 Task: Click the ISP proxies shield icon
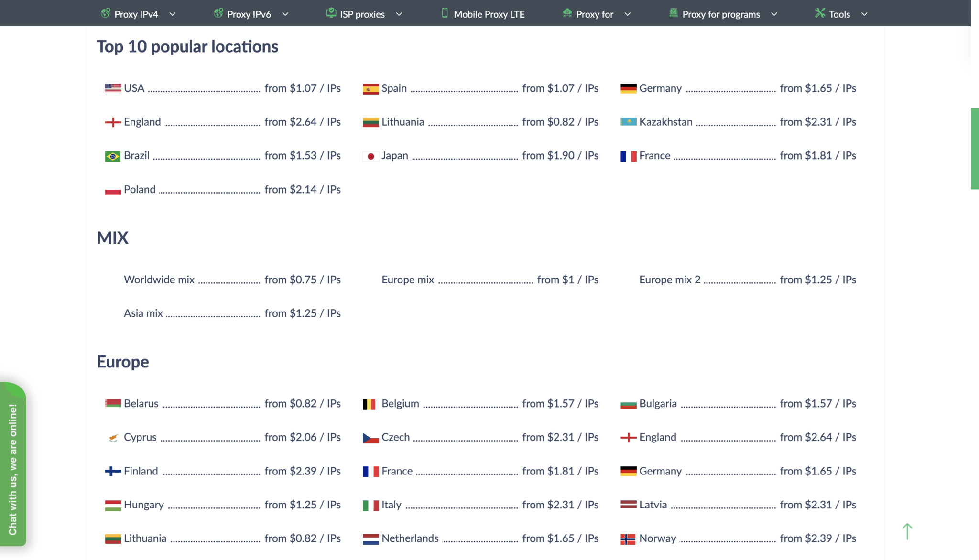[x=331, y=13]
